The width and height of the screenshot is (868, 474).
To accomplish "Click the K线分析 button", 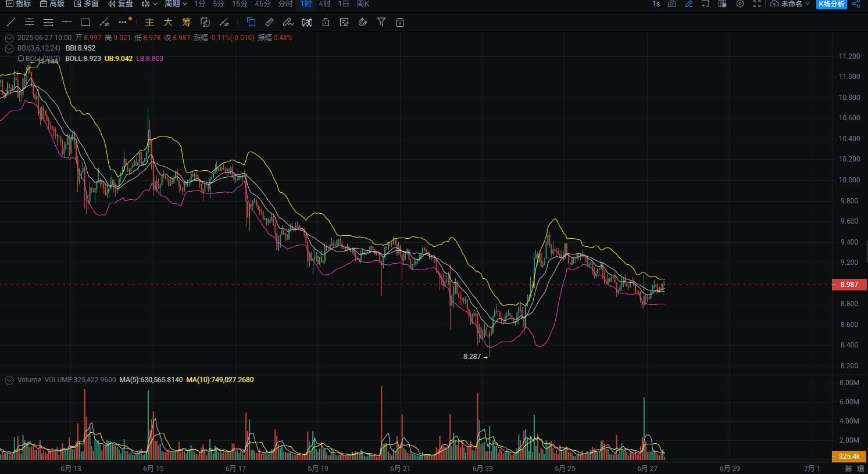I will click(x=831, y=4).
